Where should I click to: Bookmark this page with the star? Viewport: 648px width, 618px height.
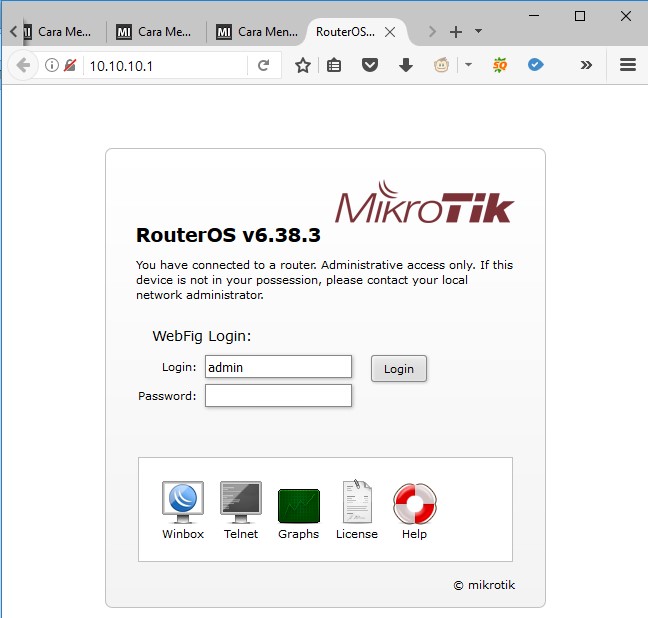pyautogui.click(x=303, y=65)
